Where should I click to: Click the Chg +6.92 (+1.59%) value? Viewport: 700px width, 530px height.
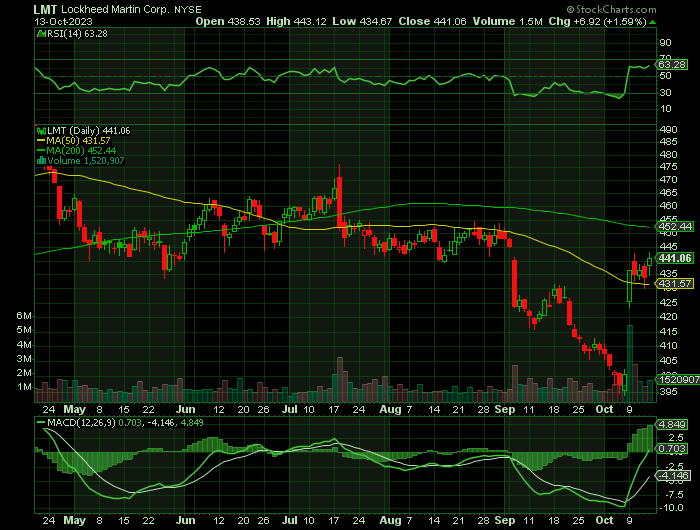point(597,21)
